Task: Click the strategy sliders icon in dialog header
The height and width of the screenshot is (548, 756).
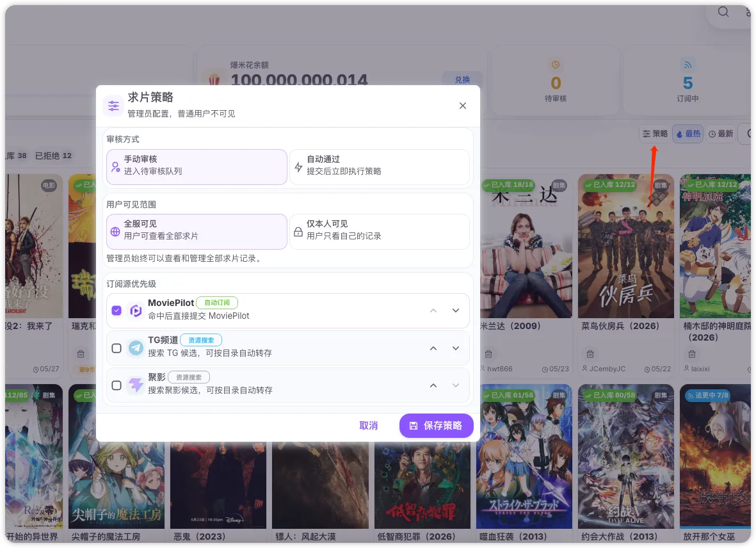Action: coord(114,106)
